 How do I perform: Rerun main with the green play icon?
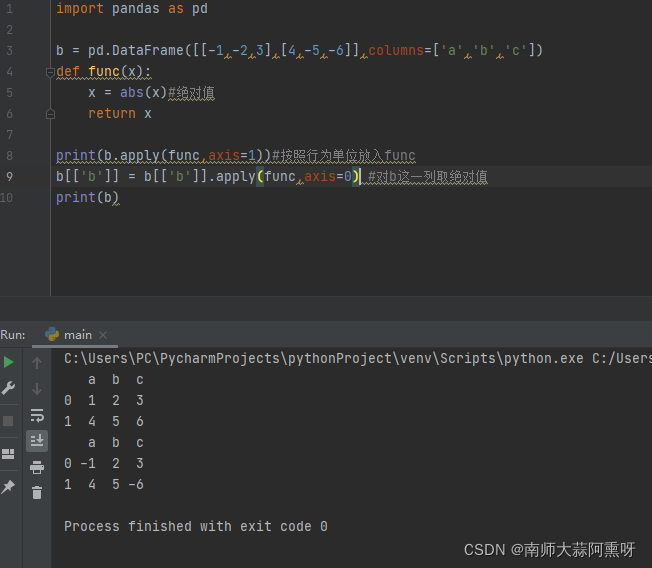click(x=8, y=362)
